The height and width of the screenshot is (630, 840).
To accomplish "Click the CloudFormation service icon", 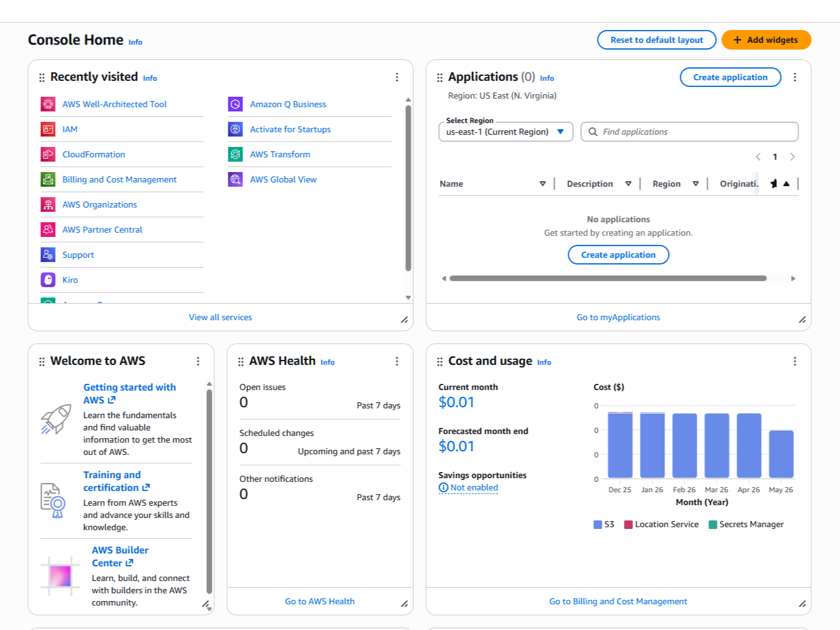I will [x=48, y=154].
